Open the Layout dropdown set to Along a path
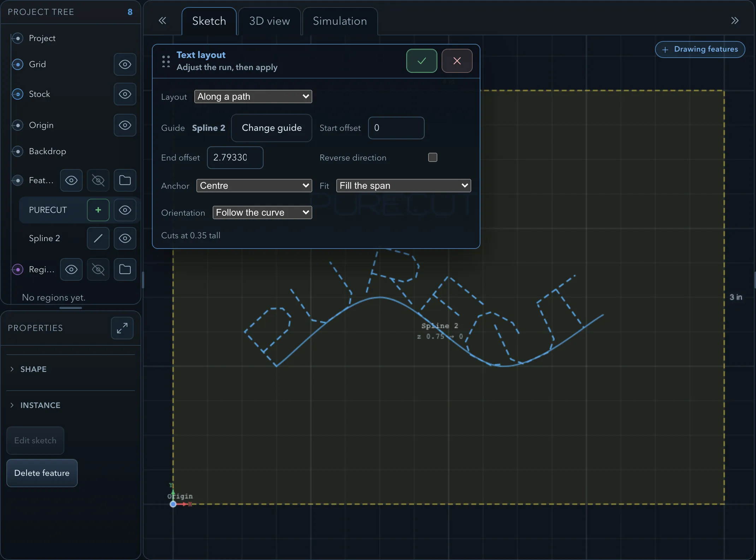 point(253,97)
